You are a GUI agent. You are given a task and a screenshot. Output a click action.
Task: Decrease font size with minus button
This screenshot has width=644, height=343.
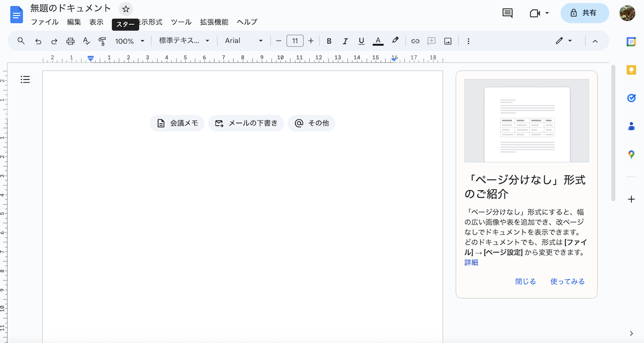279,41
